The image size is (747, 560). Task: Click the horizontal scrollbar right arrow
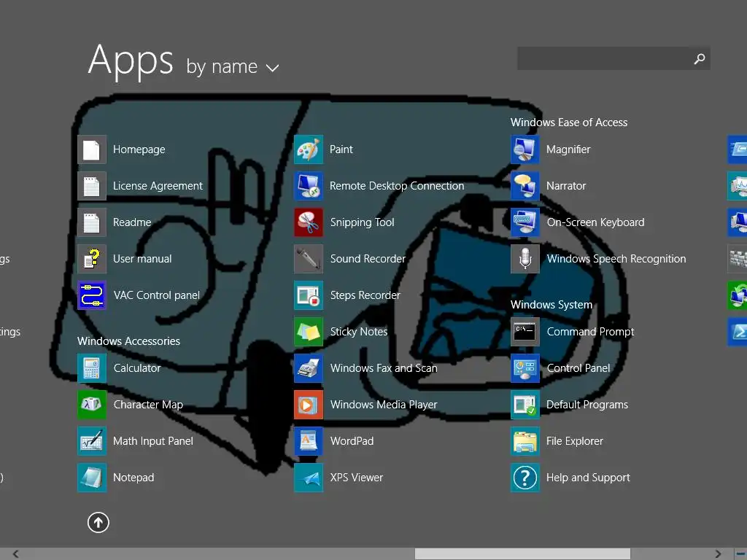pos(718,554)
